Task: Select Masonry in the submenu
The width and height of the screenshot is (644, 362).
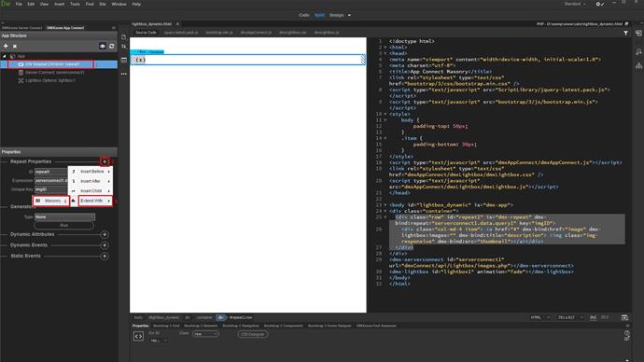Action: 51,201
